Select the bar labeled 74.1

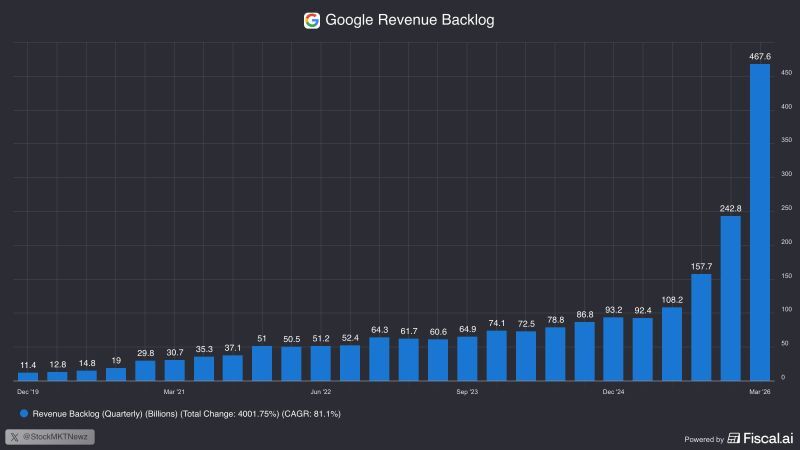(x=496, y=356)
